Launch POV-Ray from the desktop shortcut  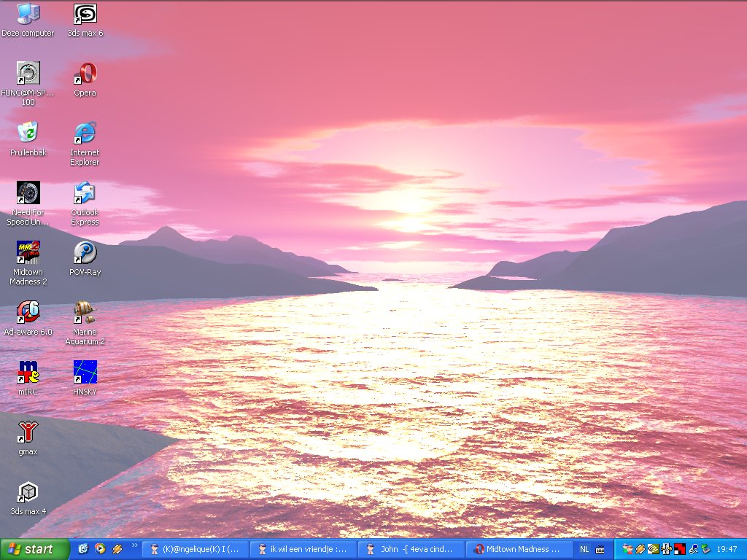point(85,253)
